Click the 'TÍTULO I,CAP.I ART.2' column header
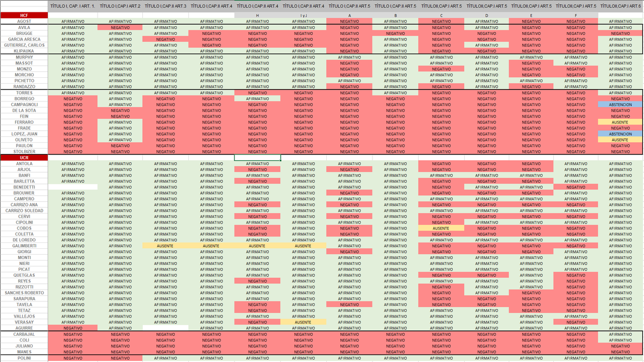The image size is (644, 362). coord(120,5)
